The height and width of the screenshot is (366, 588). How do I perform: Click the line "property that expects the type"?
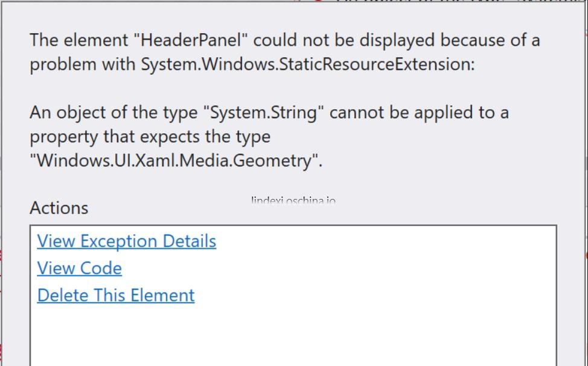[x=150, y=137]
